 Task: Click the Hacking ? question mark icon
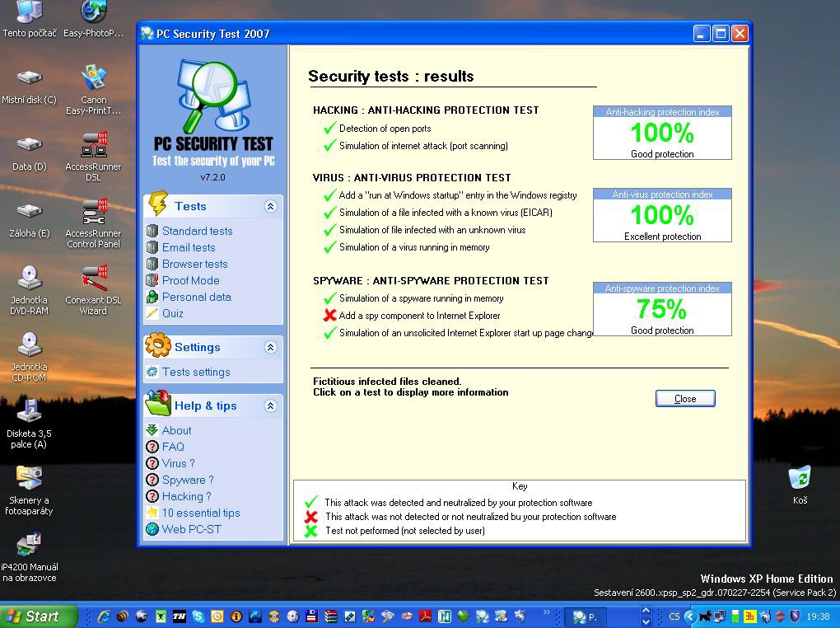[152, 497]
